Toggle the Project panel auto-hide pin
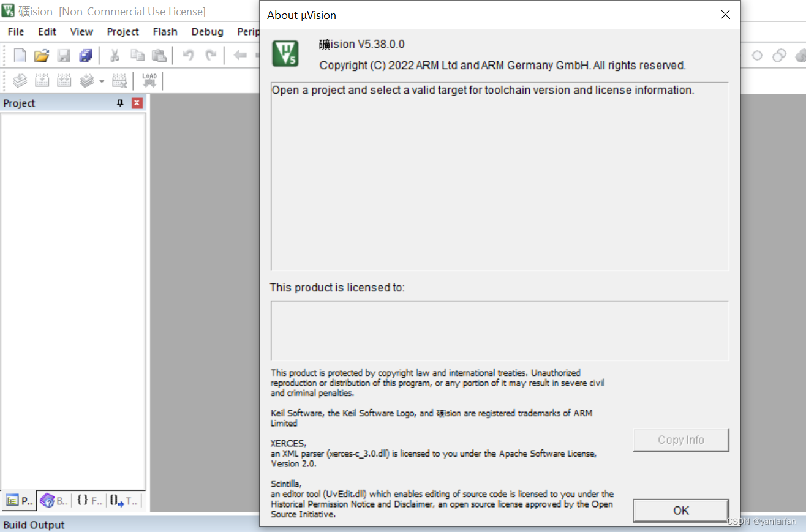The width and height of the screenshot is (806, 532). (x=120, y=103)
